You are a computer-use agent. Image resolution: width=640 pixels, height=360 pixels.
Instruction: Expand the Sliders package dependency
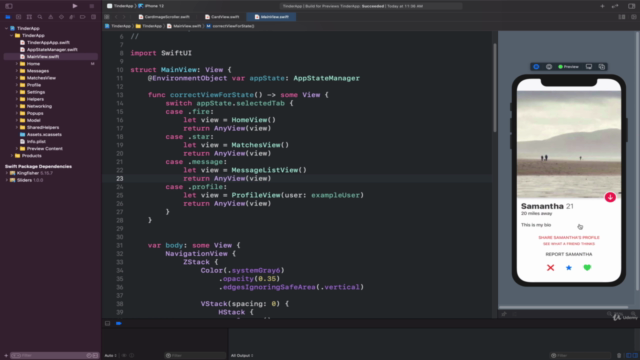coord(7,180)
